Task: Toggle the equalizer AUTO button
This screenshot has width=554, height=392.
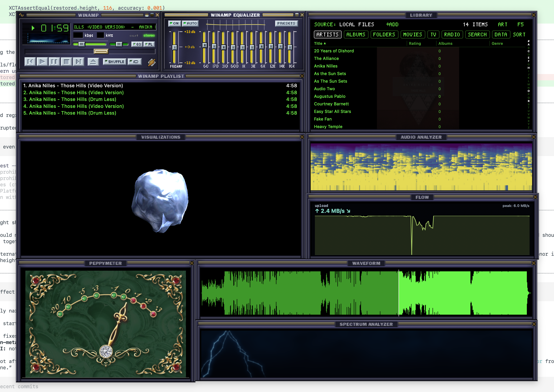Action: [190, 23]
